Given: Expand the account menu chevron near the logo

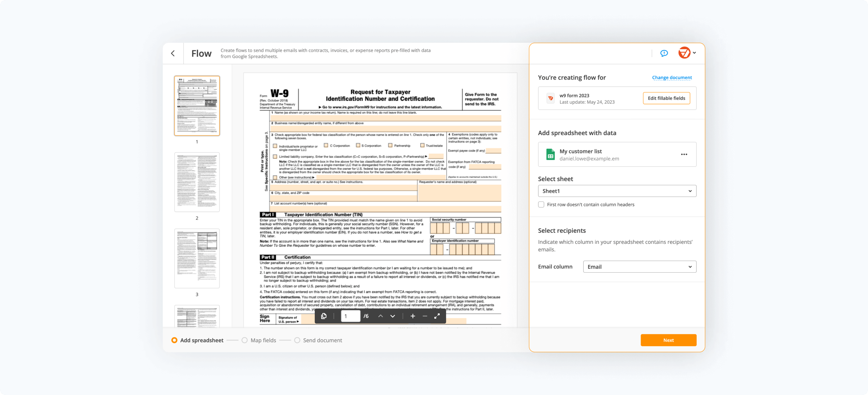Looking at the screenshot, I should (694, 53).
